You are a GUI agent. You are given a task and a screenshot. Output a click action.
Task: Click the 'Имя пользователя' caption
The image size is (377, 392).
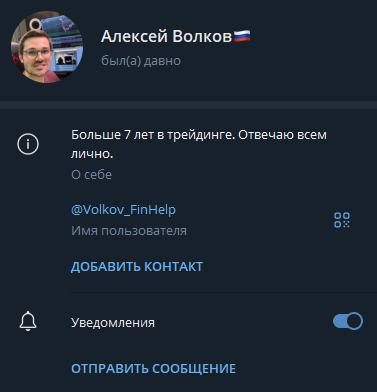[x=129, y=231]
